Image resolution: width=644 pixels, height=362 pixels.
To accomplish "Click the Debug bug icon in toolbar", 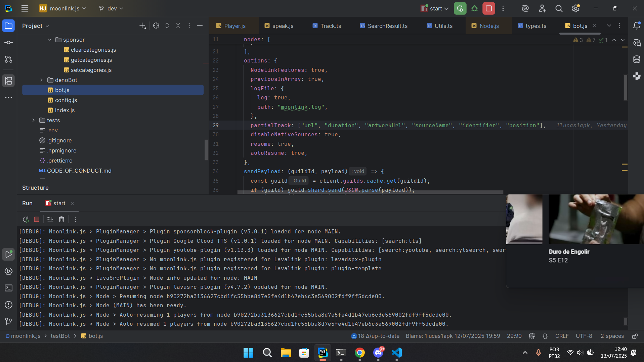I will click(474, 8).
